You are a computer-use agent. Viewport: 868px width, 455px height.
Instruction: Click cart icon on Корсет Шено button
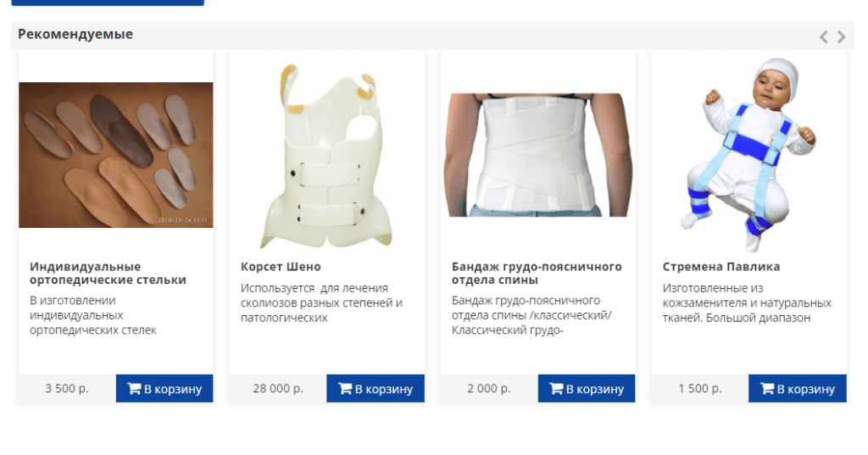(345, 389)
